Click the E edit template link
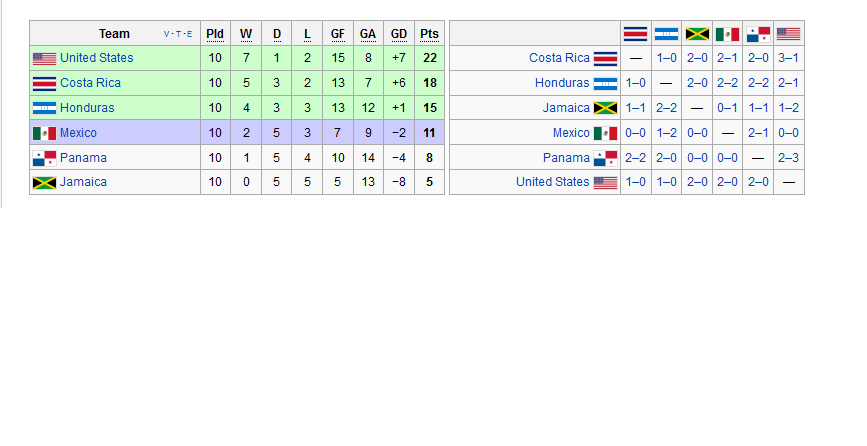867x446 pixels. [190, 34]
